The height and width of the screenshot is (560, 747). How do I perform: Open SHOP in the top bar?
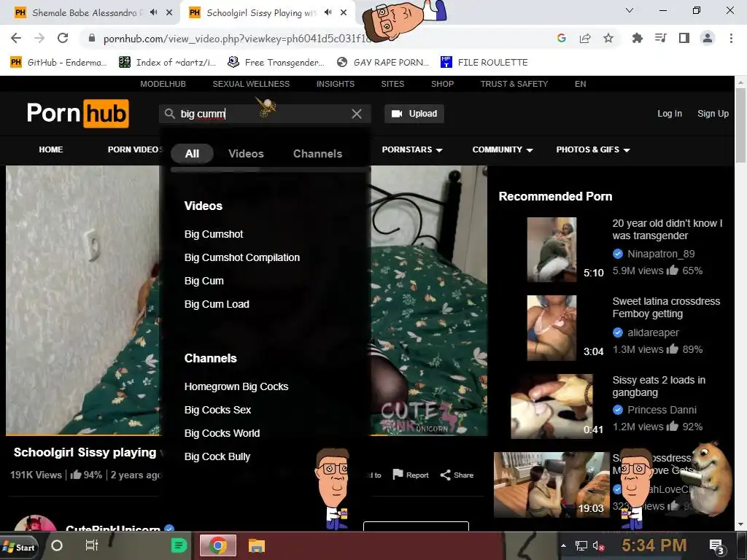[x=442, y=84]
